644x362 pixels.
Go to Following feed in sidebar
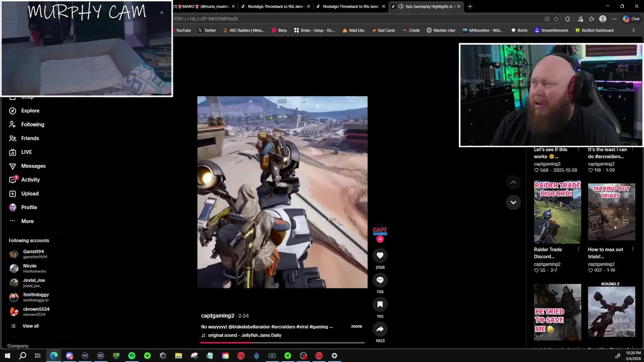(x=27, y=124)
